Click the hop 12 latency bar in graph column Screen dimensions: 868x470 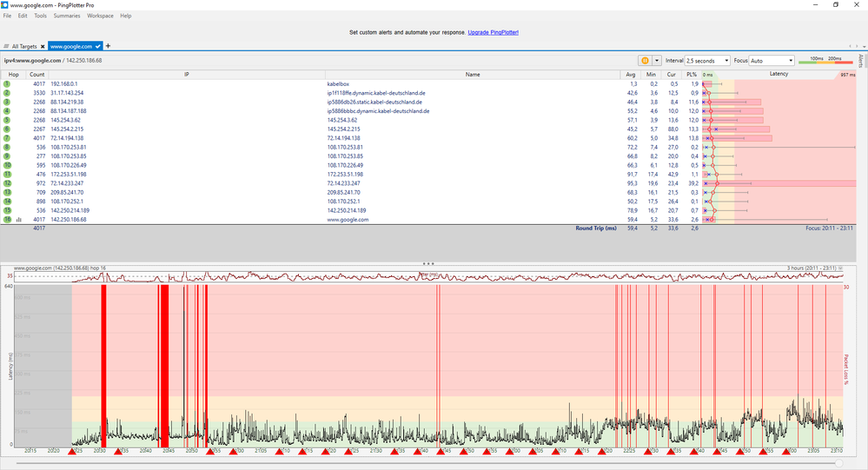tap(779, 183)
